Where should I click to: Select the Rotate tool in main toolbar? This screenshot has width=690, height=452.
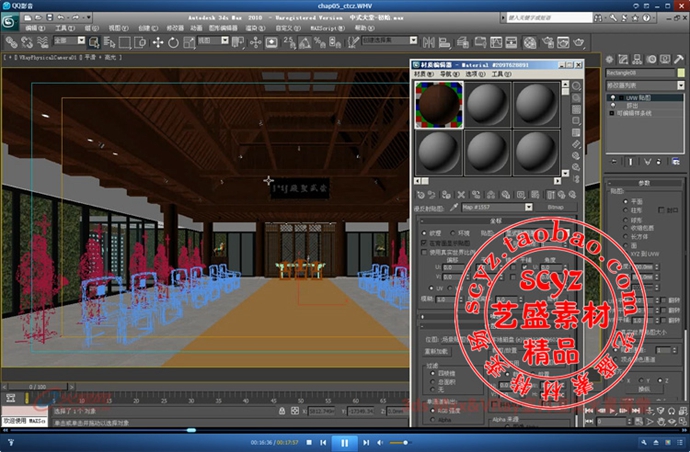click(173, 42)
